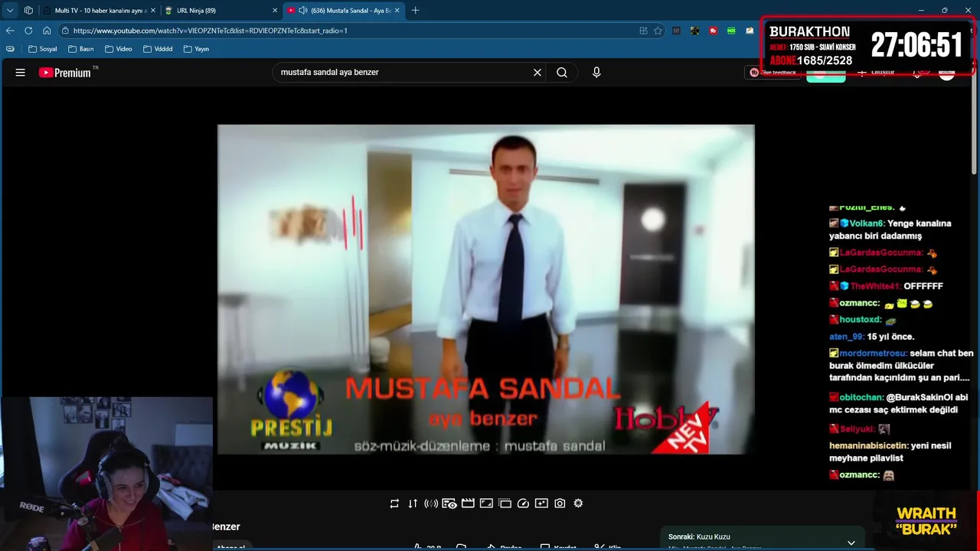
Task: Click the address bar URL
Action: [211, 31]
